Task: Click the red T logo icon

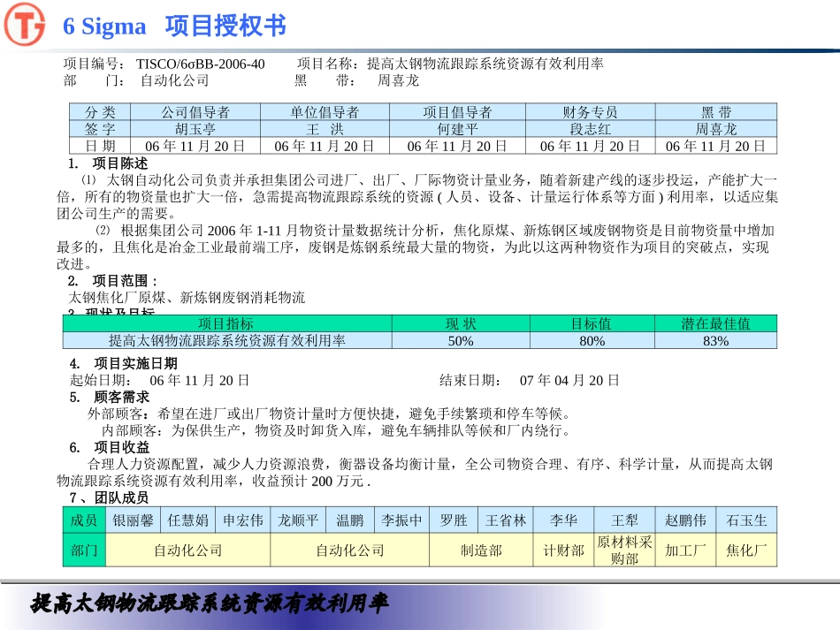Action: click(24, 24)
